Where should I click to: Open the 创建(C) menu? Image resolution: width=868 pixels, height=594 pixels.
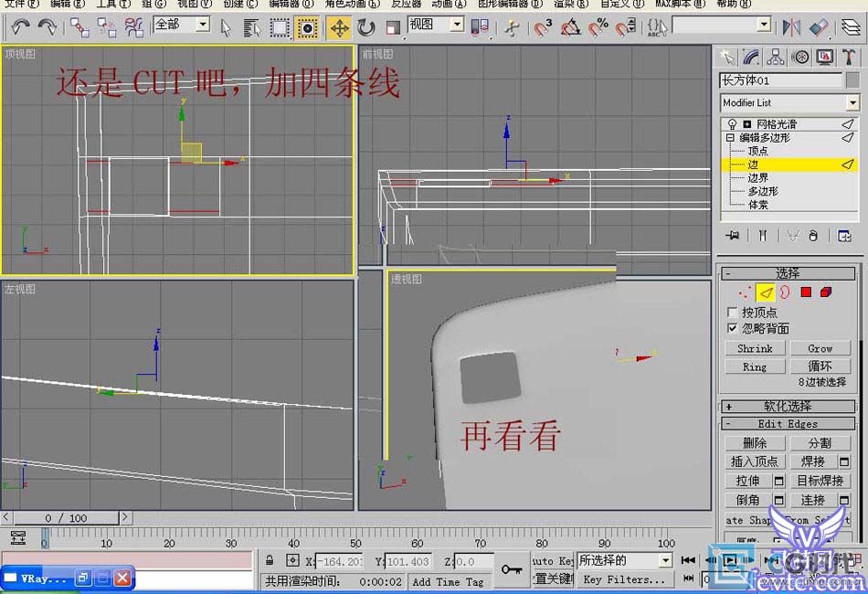coord(240,4)
